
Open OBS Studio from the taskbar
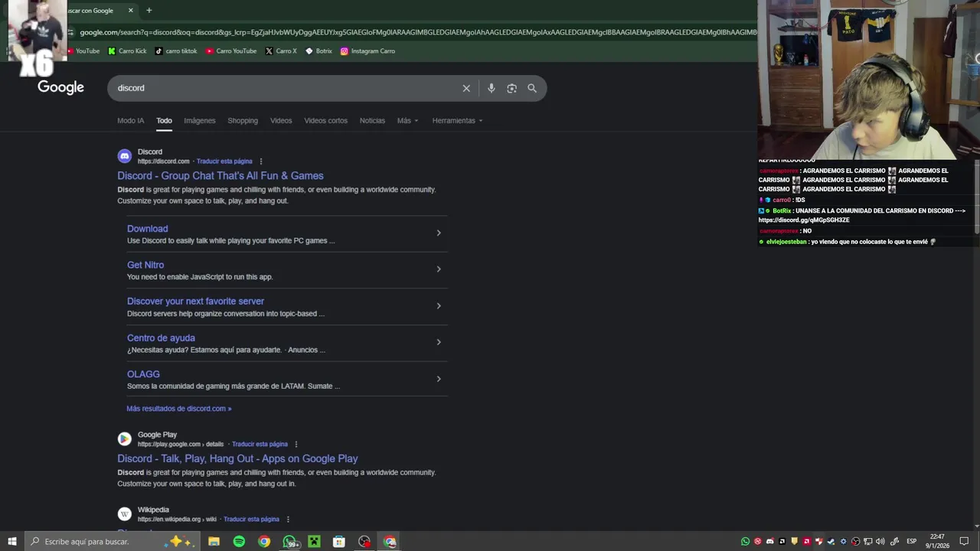click(x=364, y=542)
